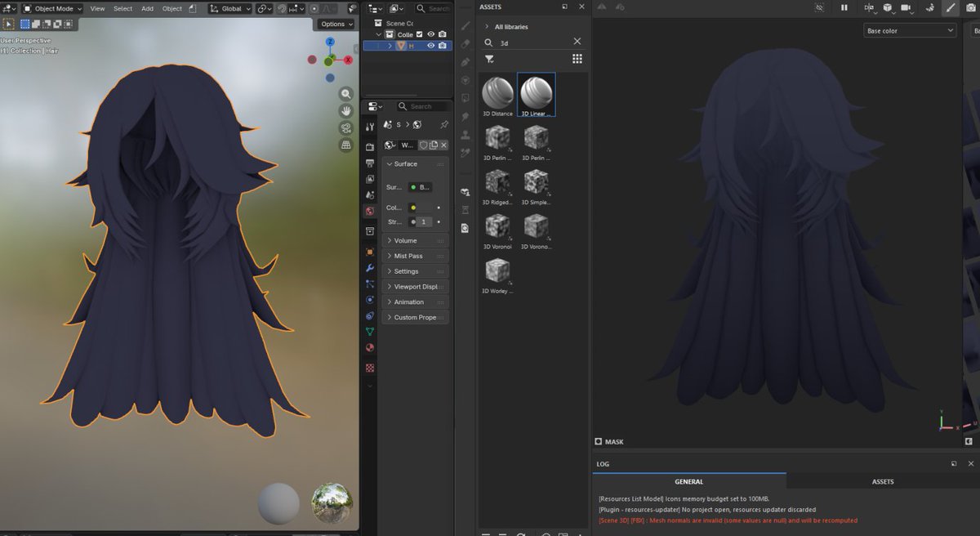Open the Texture checkerboard properties tab
980x536 pixels.
[370, 368]
